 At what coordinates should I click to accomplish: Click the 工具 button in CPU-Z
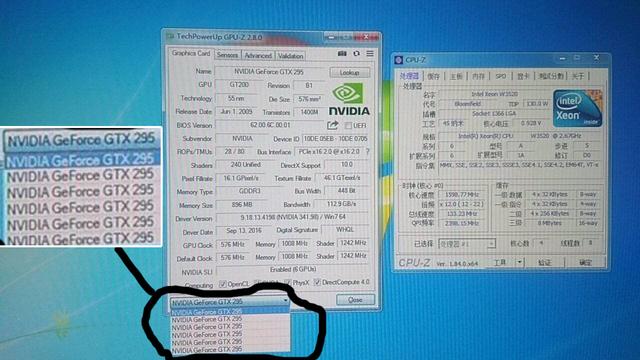point(500,262)
